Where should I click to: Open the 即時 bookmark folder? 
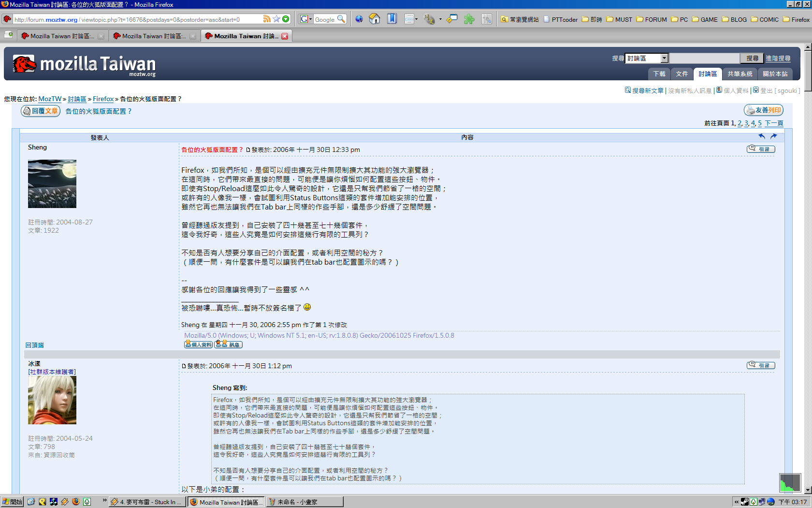click(592, 20)
